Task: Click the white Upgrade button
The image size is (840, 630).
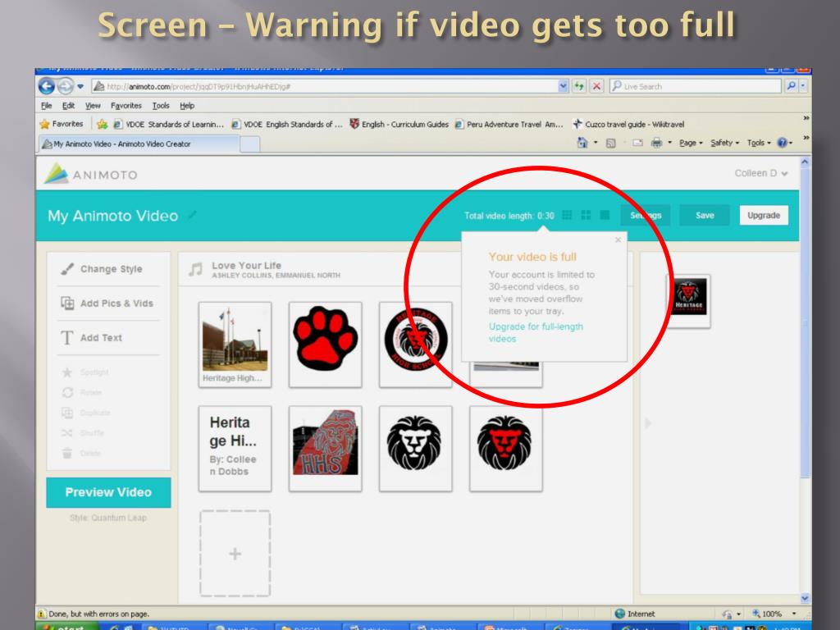Action: [764, 216]
